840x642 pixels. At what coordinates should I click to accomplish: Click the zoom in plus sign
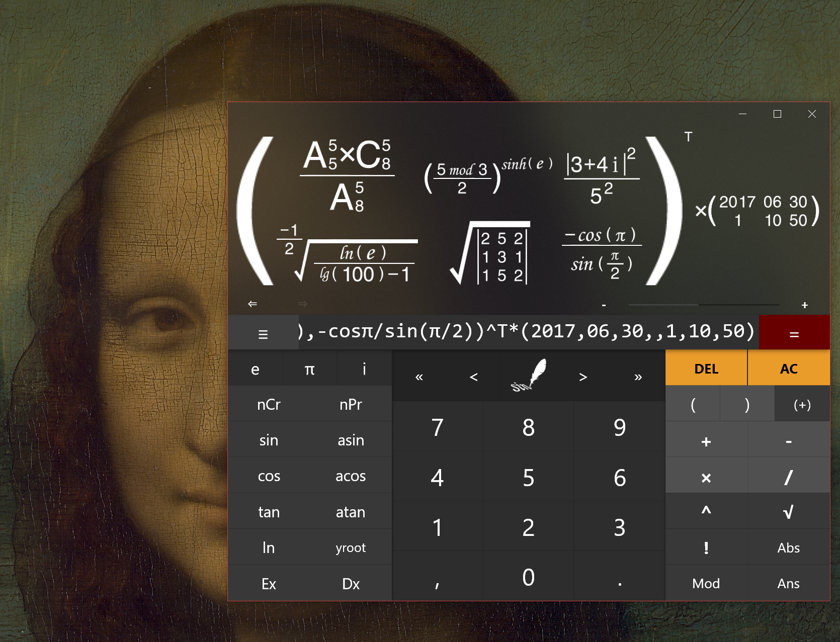(x=805, y=305)
